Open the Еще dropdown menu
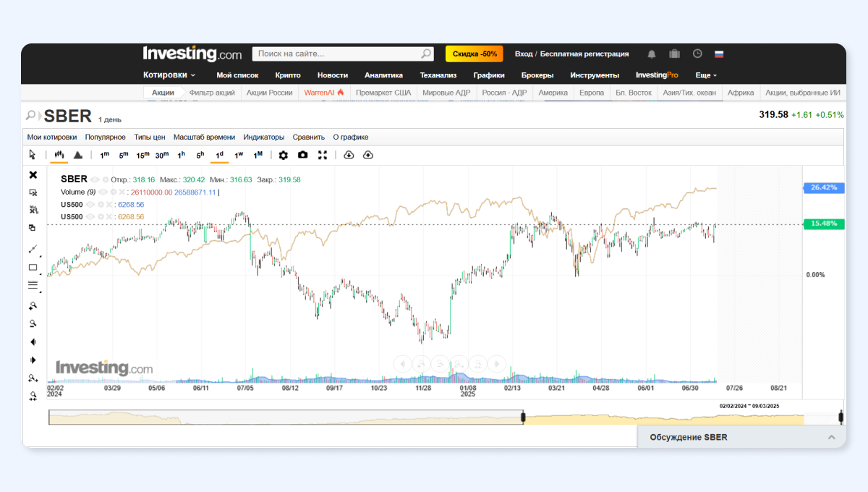 pyautogui.click(x=706, y=75)
